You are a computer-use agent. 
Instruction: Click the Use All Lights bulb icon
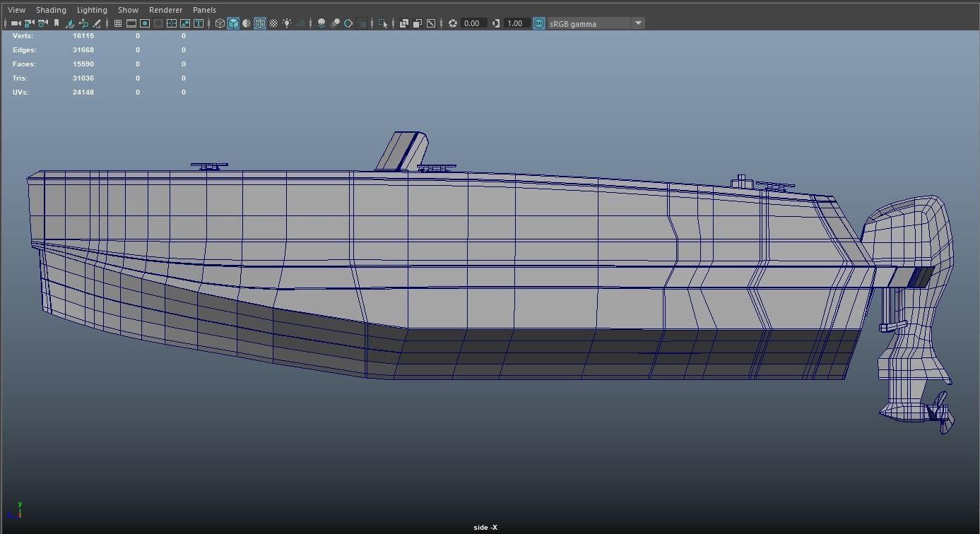[287, 23]
